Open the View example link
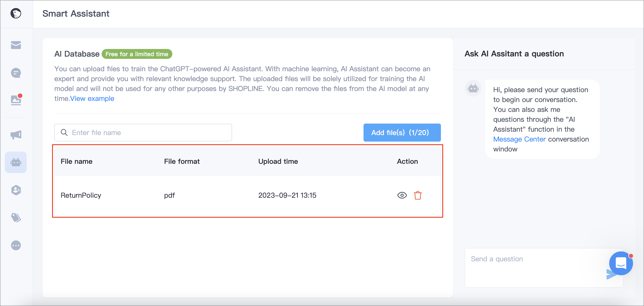Viewport: 644px width, 306px height. pyautogui.click(x=92, y=98)
